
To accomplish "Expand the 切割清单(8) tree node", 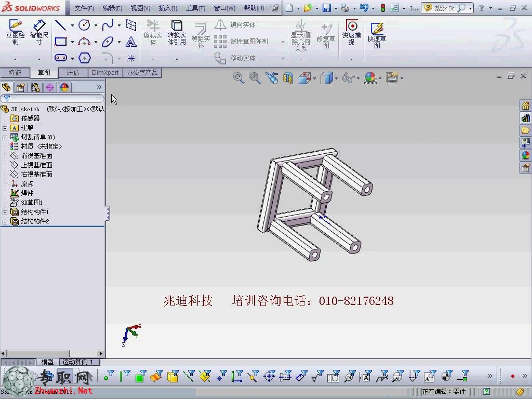I will [x=5, y=137].
